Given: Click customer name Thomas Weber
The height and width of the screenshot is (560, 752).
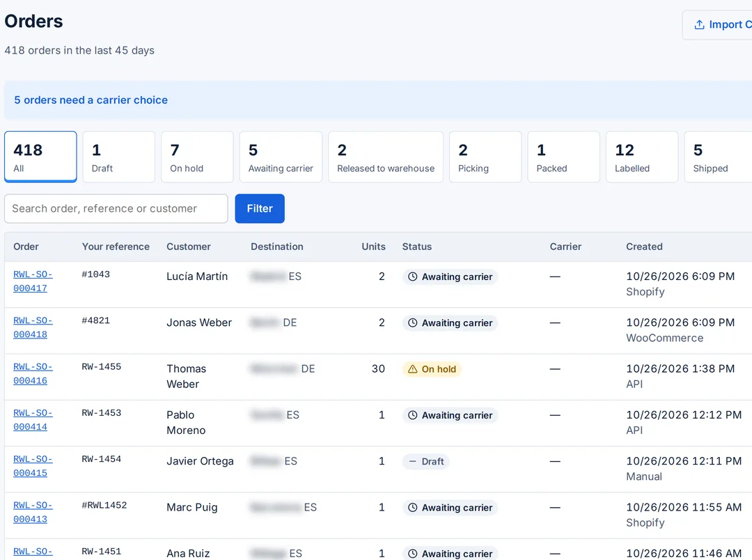Looking at the screenshot, I should click(186, 376).
